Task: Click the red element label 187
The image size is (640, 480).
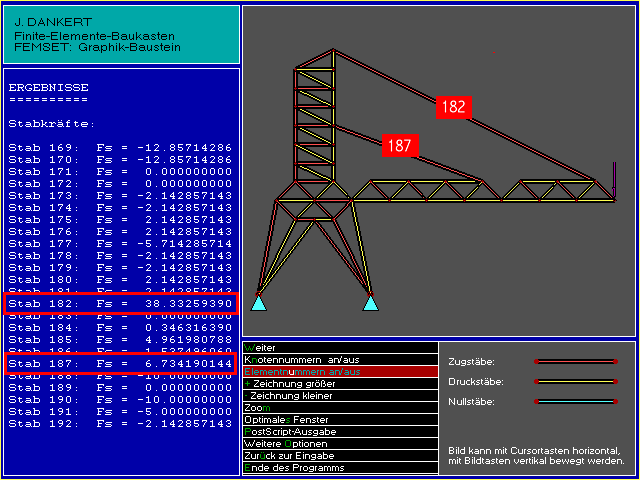Action: (x=398, y=146)
